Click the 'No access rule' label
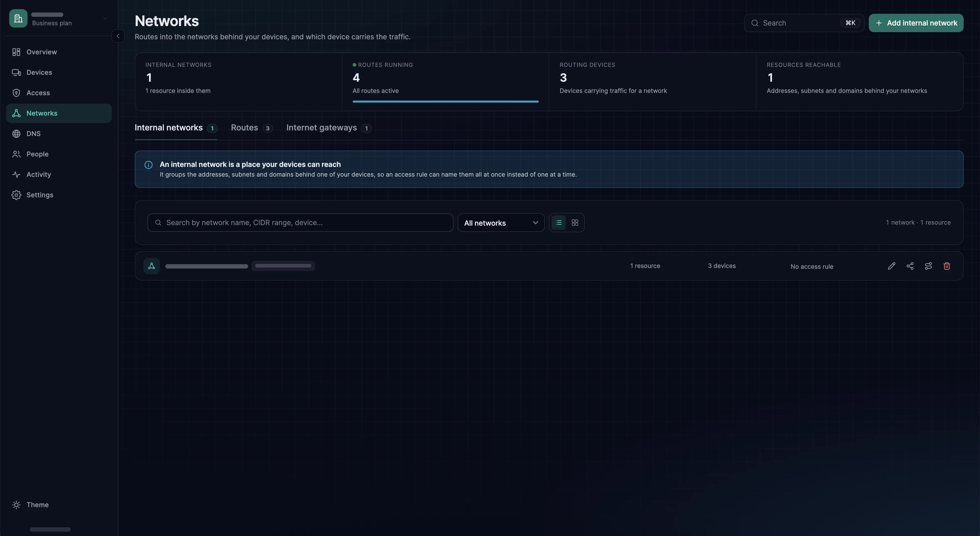Viewport: 980px width, 536px height. (x=812, y=267)
